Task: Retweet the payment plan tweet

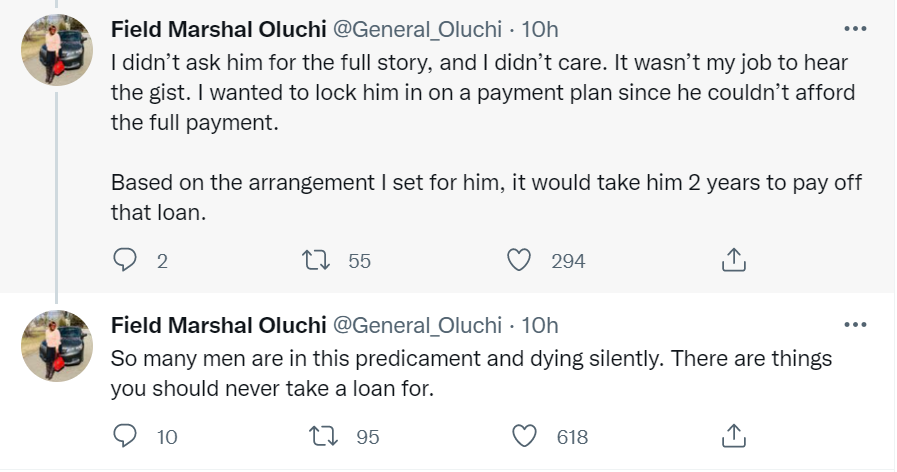Action: (x=316, y=261)
